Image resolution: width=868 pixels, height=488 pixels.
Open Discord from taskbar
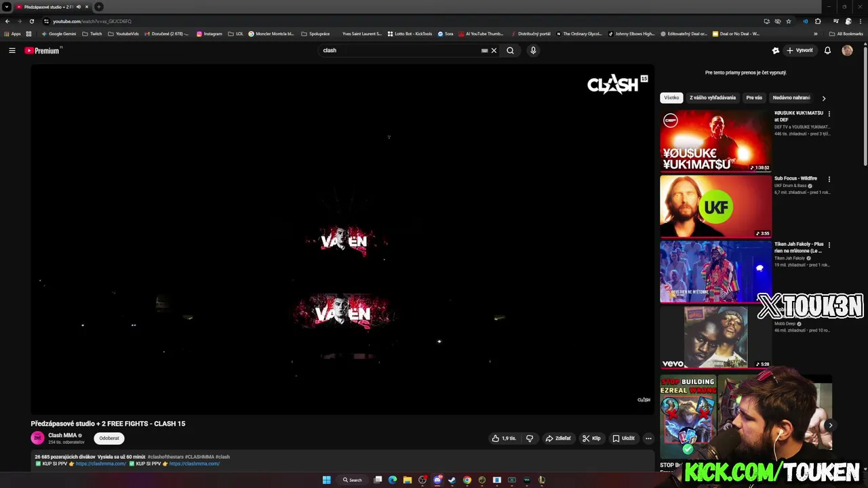tap(437, 480)
